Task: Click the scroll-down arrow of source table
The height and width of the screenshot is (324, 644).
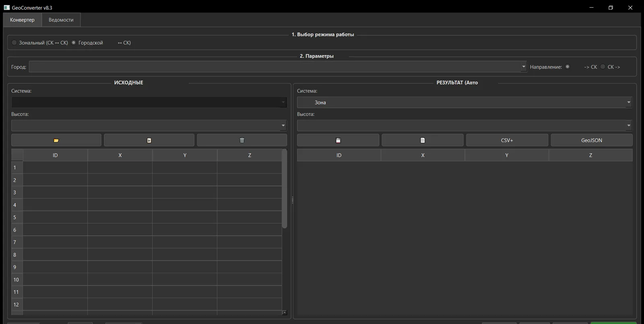Action: tap(285, 312)
